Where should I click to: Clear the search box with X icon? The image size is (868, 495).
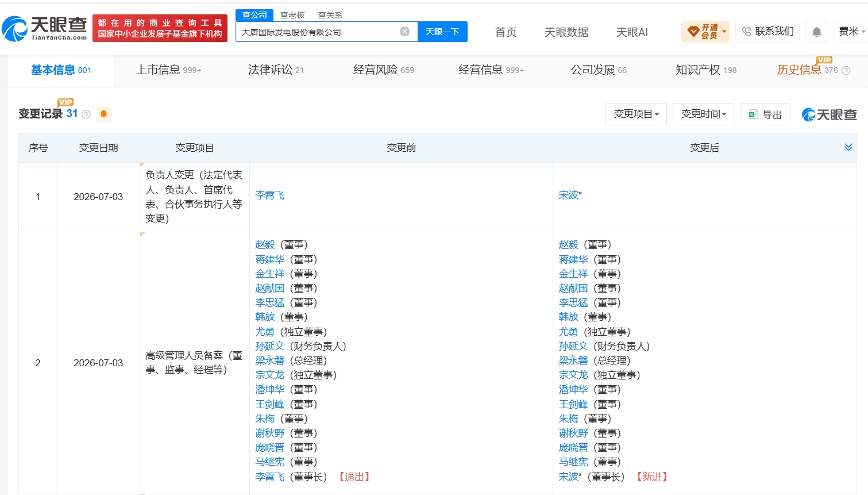[x=404, y=32]
